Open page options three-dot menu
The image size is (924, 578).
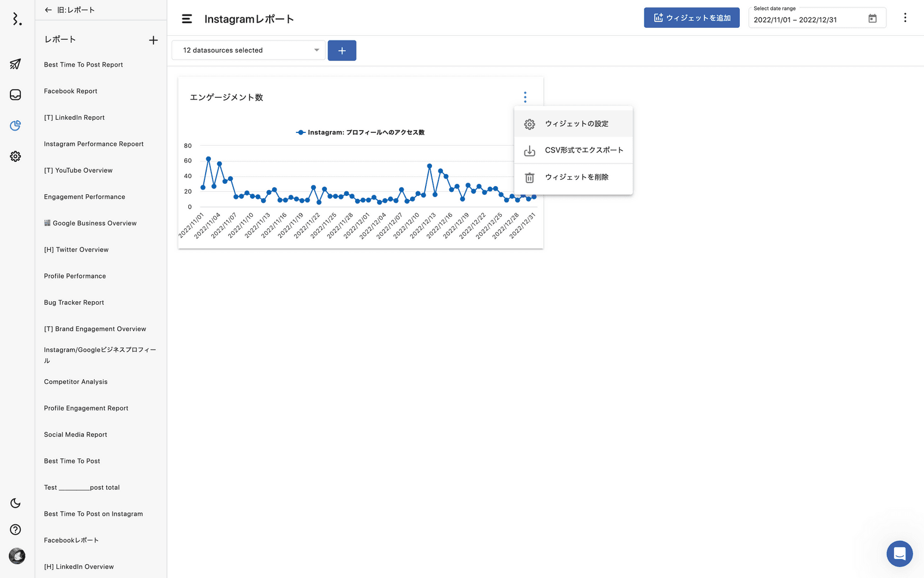pyautogui.click(x=905, y=18)
